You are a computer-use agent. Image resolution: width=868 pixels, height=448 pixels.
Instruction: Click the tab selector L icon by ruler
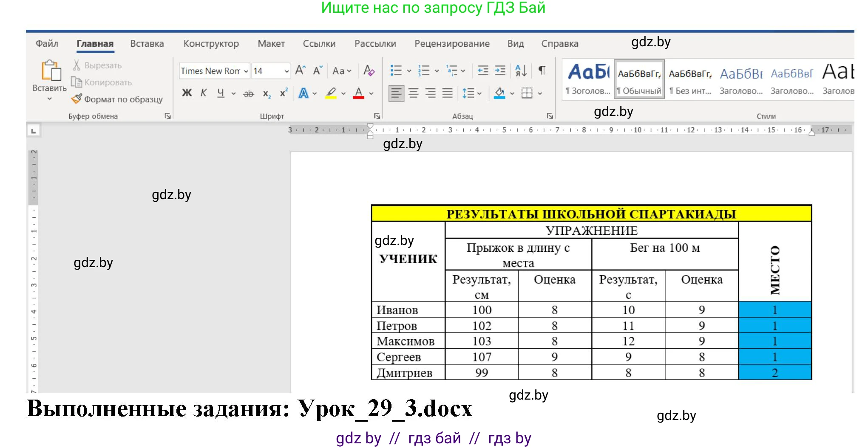click(34, 130)
